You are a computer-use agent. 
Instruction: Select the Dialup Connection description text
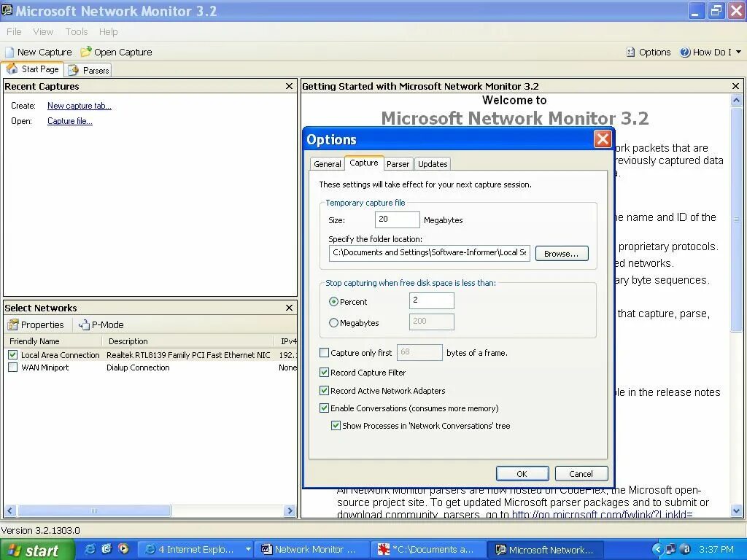138,367
